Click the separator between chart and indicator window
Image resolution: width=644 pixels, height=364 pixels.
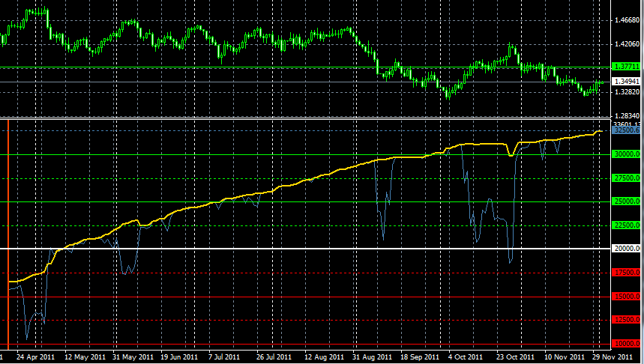(x=306, y=119)
